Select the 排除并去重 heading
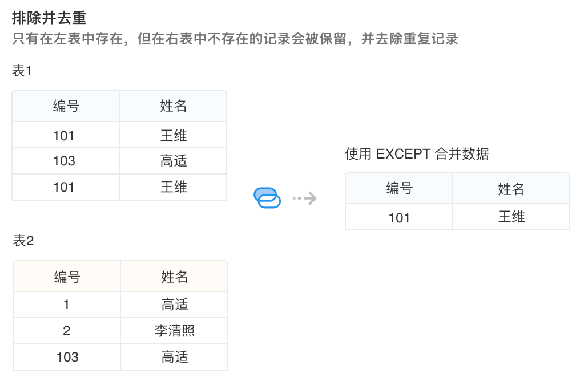The width and height of the screenshot is (588, 373). tap(49, 18)
